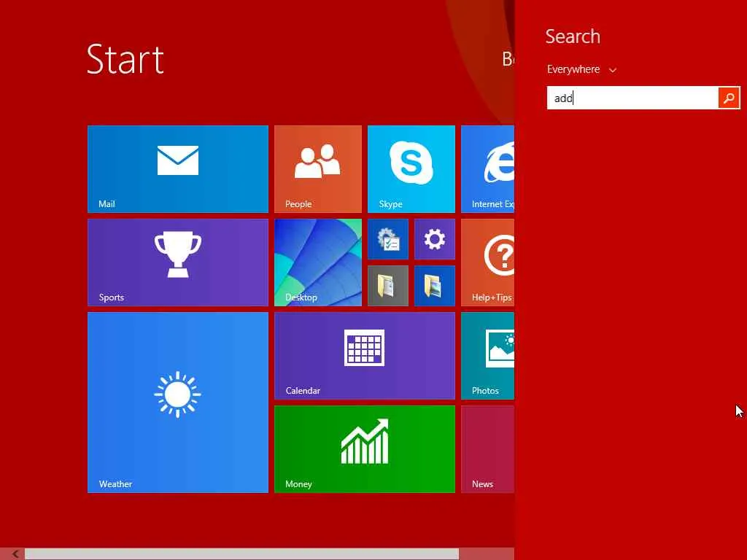Open the Photos tile
747x560 pixels.
(x=488, y=356)
